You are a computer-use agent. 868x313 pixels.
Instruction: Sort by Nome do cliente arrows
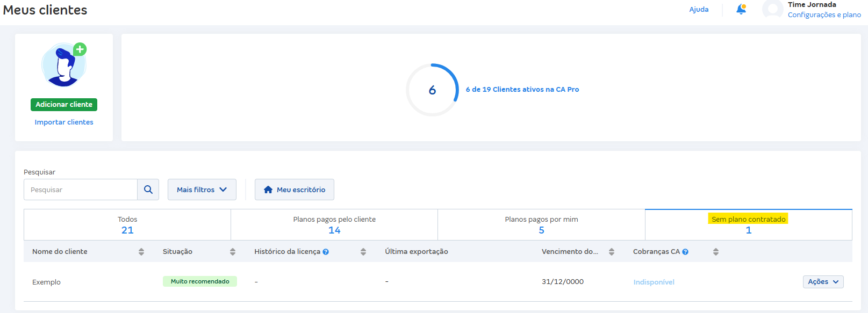coord(141,252)
